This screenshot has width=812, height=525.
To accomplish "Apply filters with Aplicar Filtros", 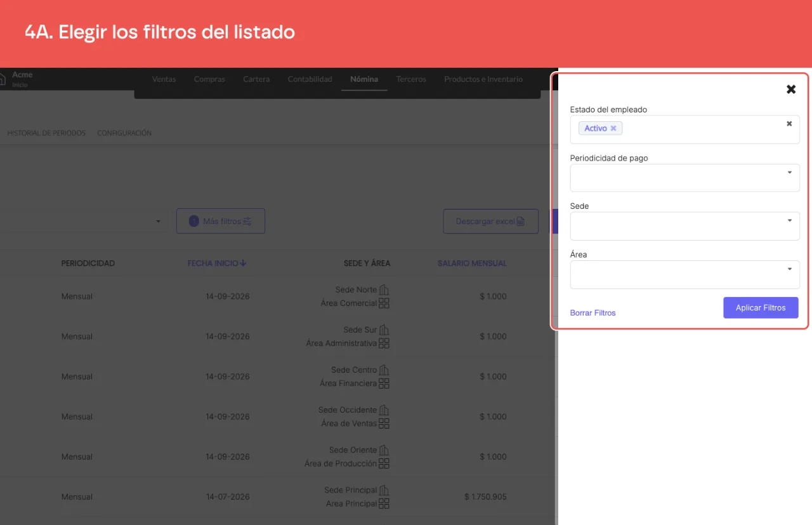I will tap(761, 308).
